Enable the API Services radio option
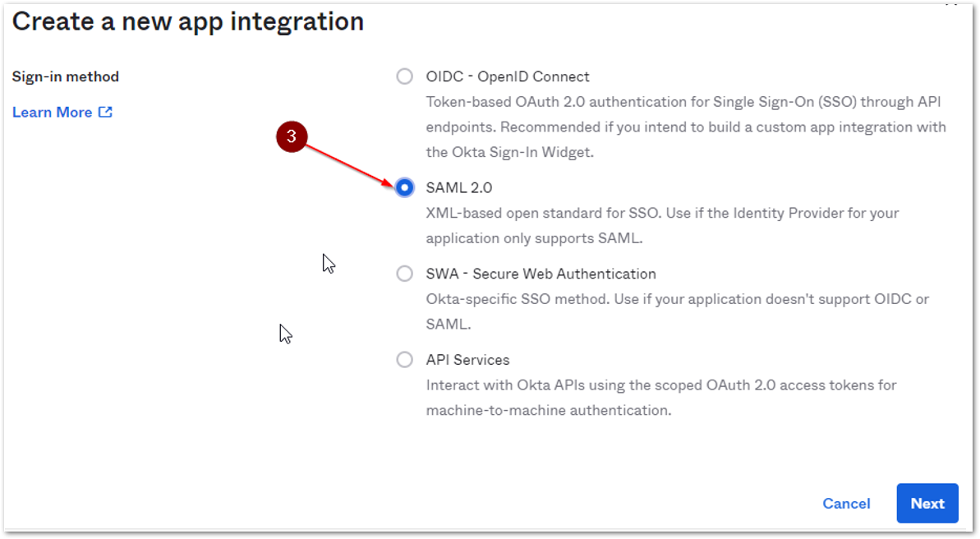The image size is (980, 539). coord(404,359)
